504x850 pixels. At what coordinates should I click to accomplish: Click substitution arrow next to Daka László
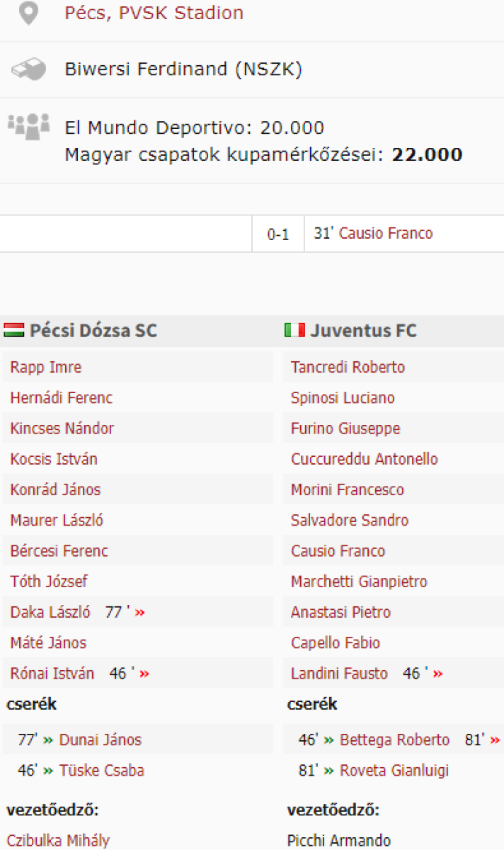point(139,613)
